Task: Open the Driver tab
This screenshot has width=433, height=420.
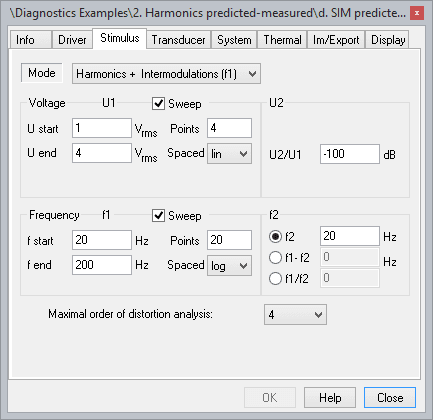Action: 72,40
